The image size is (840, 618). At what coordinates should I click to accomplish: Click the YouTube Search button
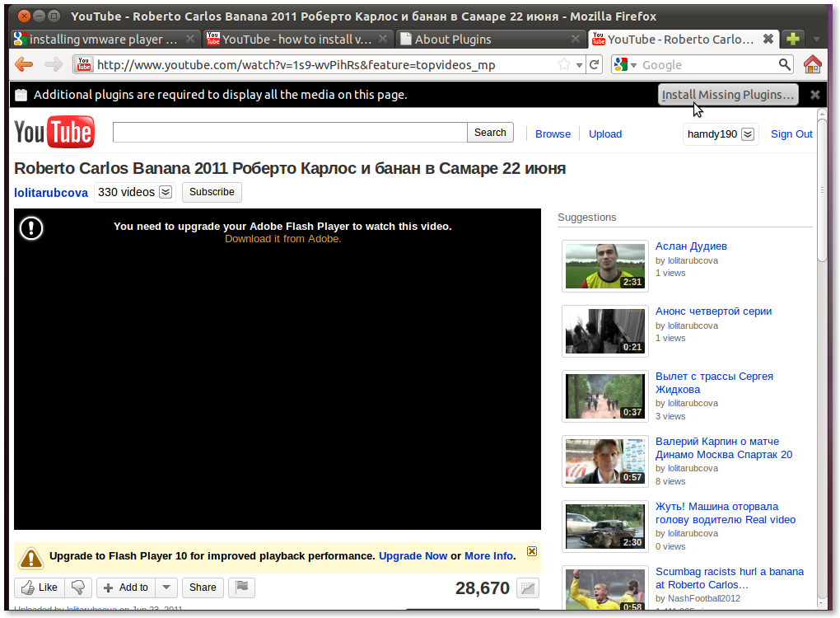coord(490,133)
